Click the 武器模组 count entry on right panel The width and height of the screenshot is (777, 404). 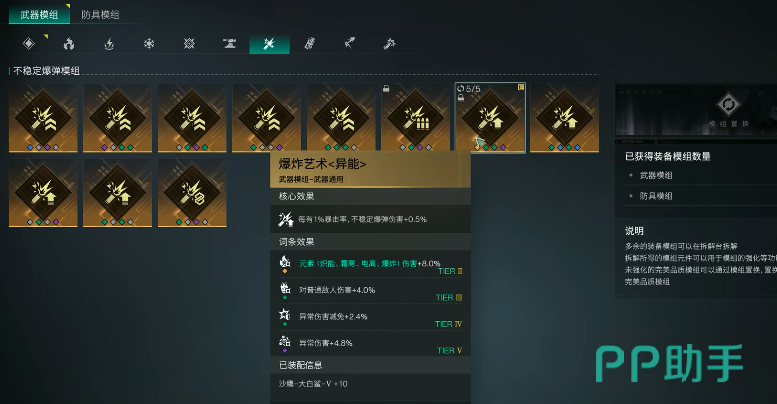[x=656, y=175]
